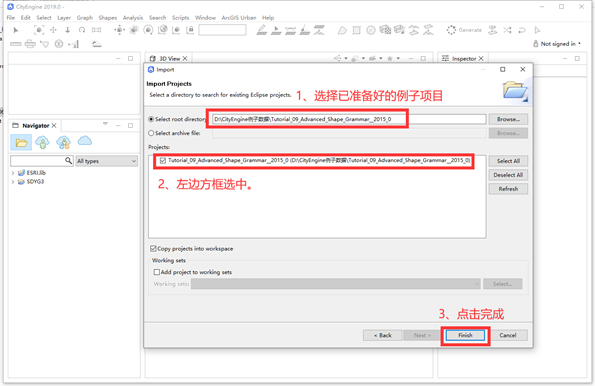Select the polygonal shape creation tool
The height and width of the screenshot is (386, 595).
(x=342, y=30)
